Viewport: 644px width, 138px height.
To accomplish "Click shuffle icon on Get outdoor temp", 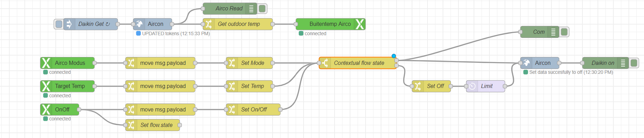I will (x=208, y=24).
